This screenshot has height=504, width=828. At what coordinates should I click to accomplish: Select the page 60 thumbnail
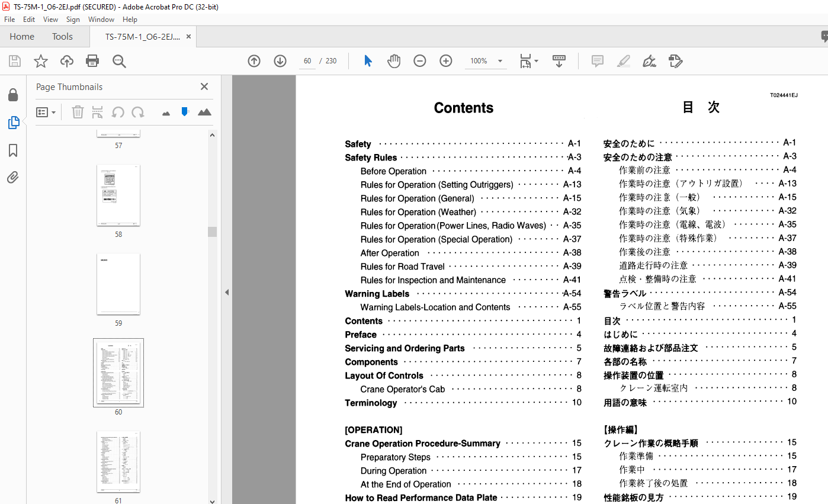point(118,373)
